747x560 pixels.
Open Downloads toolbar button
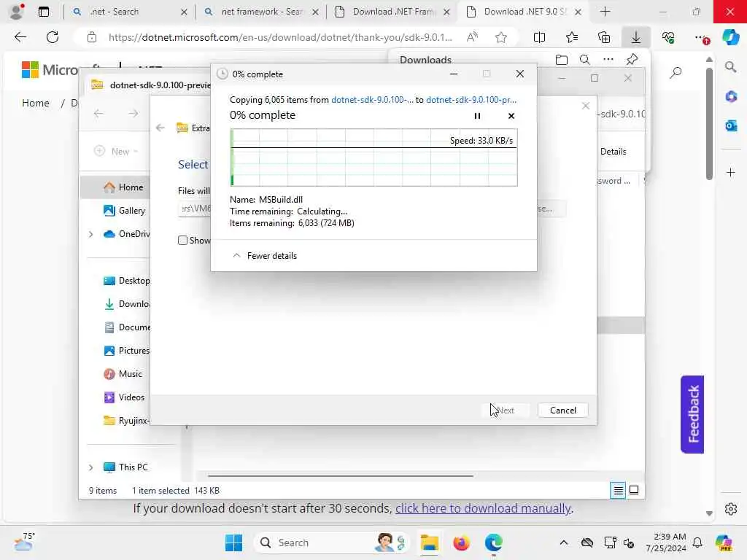tap(636, 37)
